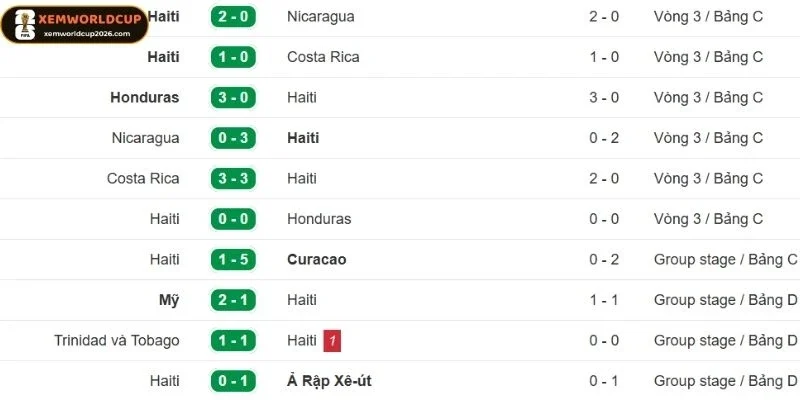
Task: Click the Trinidad và Tobago team name
Action: click(117, 340)
